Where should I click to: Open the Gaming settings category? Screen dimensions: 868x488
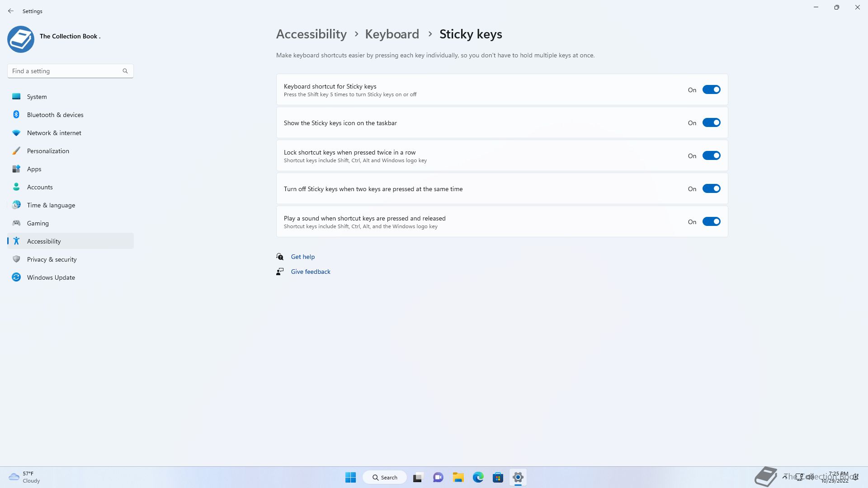point(71,223)
